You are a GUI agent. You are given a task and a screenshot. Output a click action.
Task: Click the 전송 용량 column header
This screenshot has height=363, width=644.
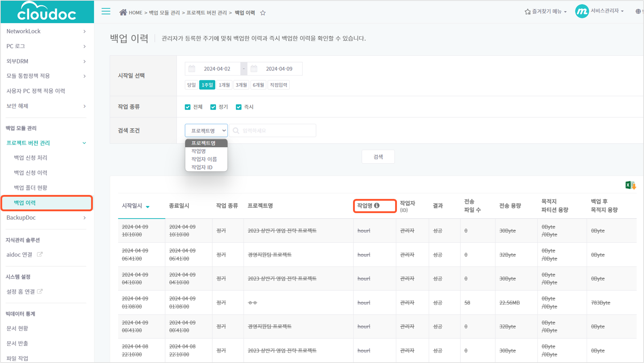pos(510,205)
